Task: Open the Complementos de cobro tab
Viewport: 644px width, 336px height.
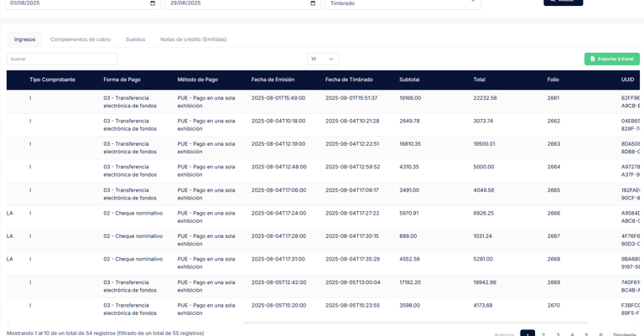Action: coord(80,39)
